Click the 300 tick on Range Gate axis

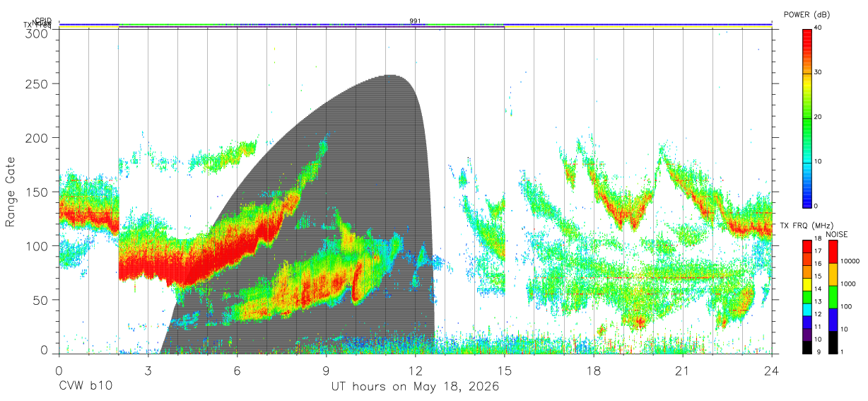click(x=37, y=33)
